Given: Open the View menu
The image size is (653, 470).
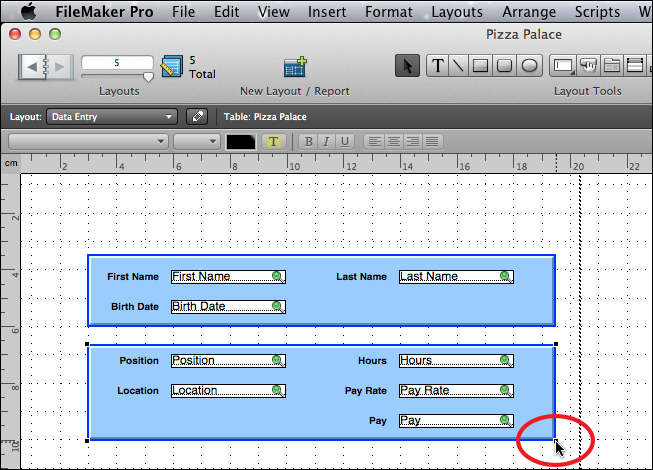Looking at the screenshot, I should click(x=274, y=12).
